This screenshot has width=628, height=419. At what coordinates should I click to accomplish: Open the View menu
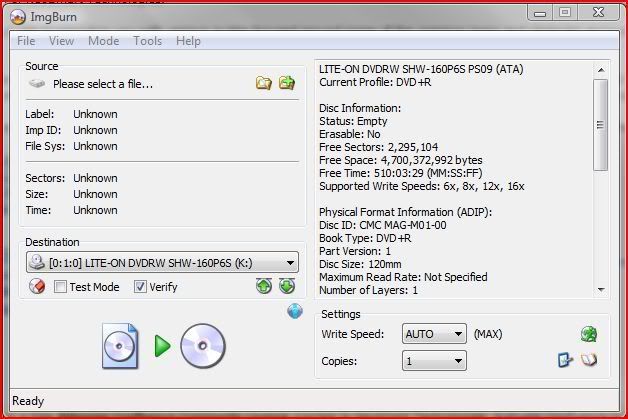coord(61,41)
